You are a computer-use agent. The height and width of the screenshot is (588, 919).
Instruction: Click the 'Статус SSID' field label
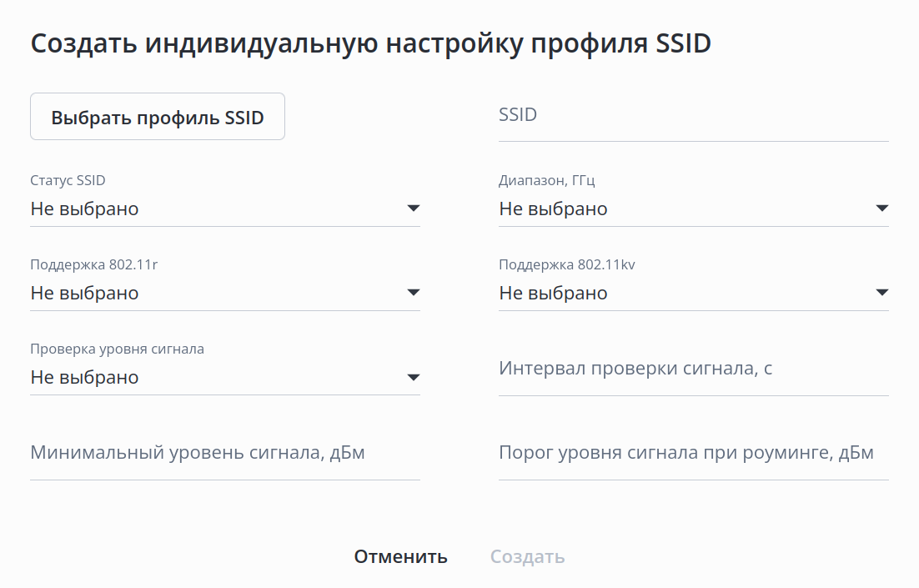click(x=68, y=180)
